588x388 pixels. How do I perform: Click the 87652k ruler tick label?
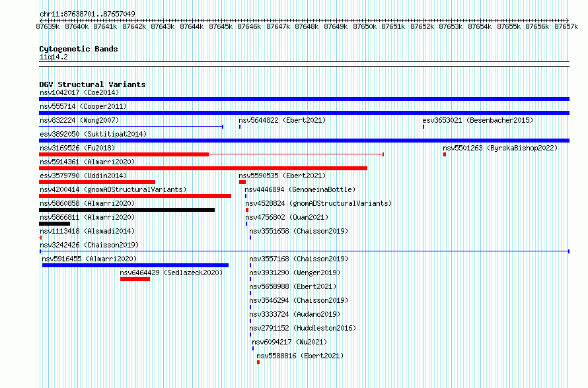(422, 26)
